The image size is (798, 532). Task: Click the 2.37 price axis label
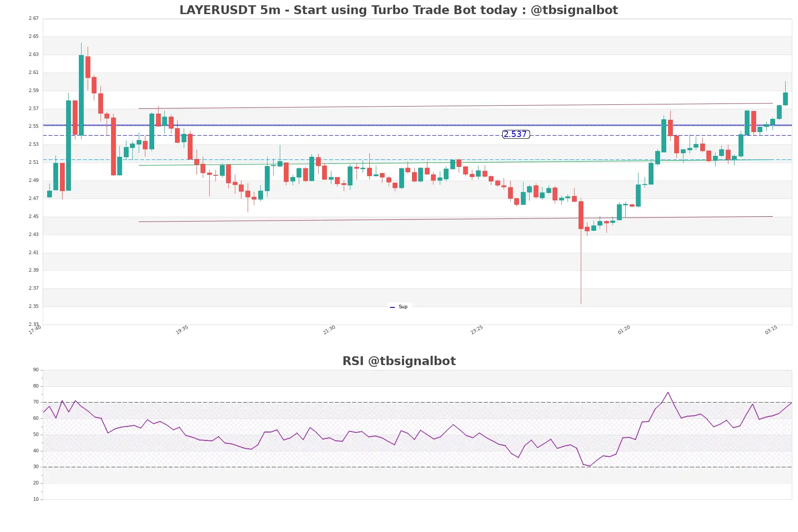tap(33, 288)
